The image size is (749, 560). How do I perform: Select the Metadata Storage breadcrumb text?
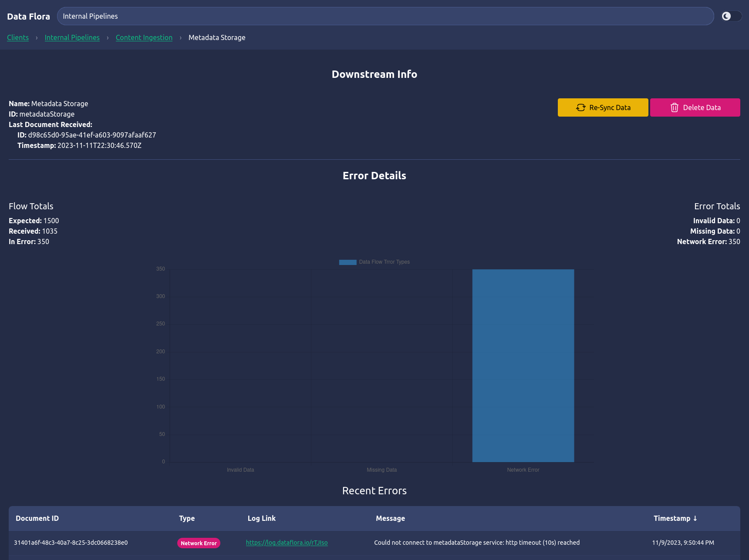click(x=217, y=37)
